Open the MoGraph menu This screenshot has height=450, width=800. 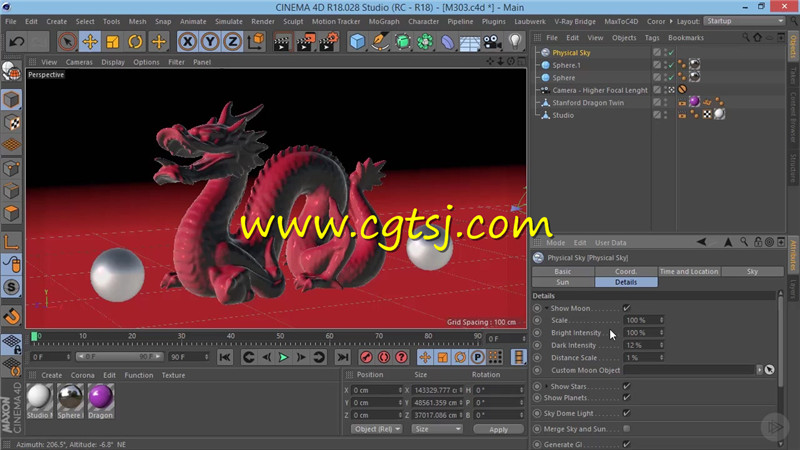(384, 21)
